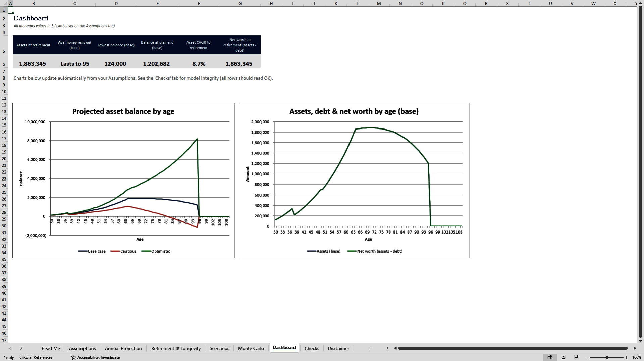Click the 100% zoom level
The height and width of the screenshot is (361, 644).
(x=637, y=357)
